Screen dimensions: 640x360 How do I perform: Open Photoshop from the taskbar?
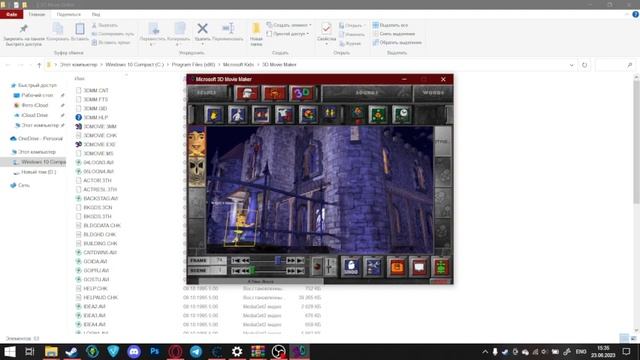(155, 351)
